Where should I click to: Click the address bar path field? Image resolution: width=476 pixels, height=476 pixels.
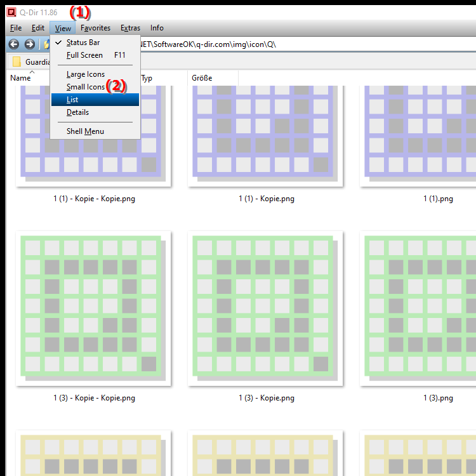(x=308, y=44)
